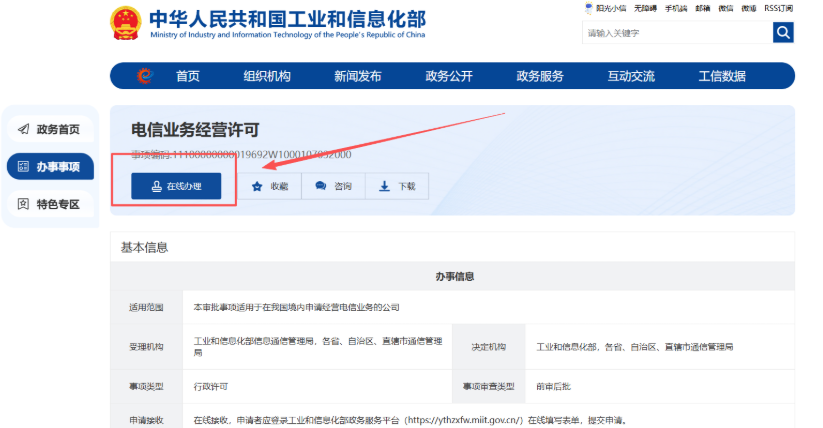Open the 首页 navigation item
The image size is (823, 428).
point(188,76)
